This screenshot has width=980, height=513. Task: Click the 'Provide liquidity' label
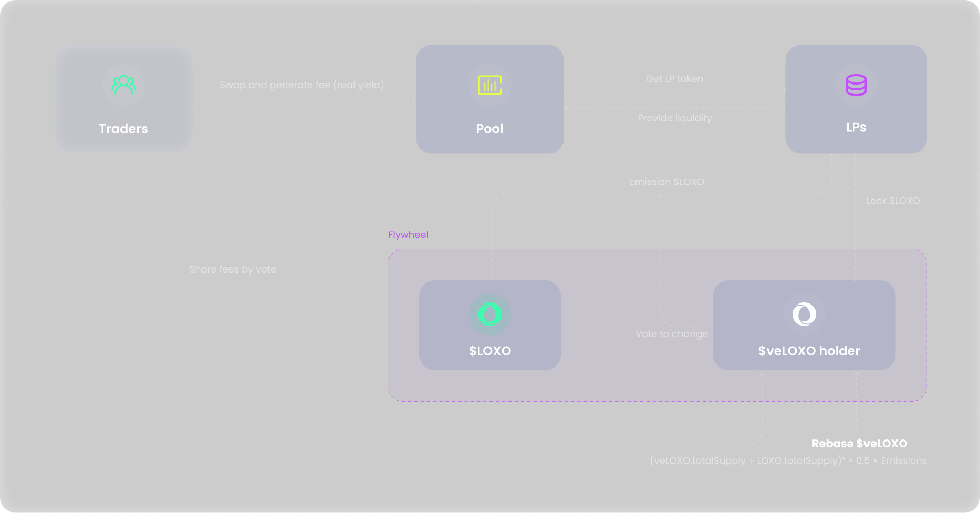click(675, 118)
